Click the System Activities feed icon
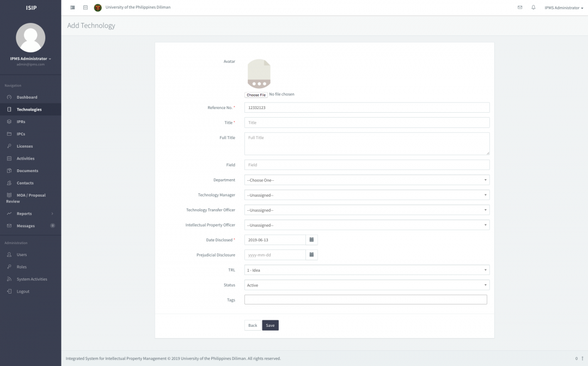 (9, 279)
